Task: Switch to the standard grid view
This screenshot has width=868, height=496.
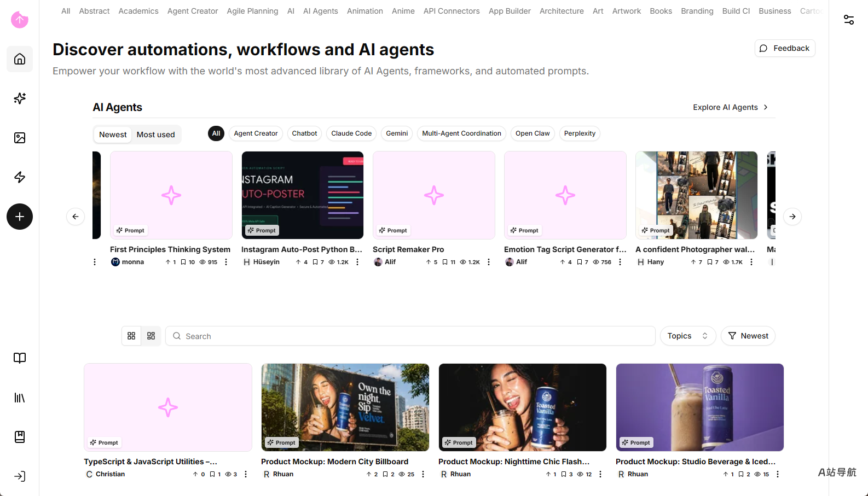Action: pyautogui.click(x=131, y=336)
